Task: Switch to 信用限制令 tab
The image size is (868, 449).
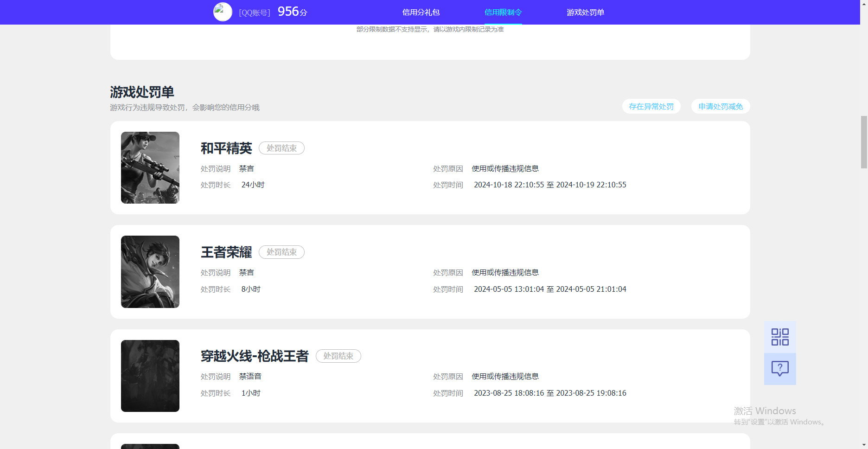Action: (x=503, y=13)
